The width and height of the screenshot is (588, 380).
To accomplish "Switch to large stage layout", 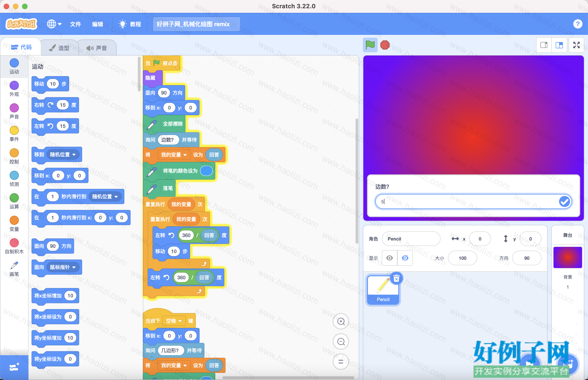I will [559, 45].
